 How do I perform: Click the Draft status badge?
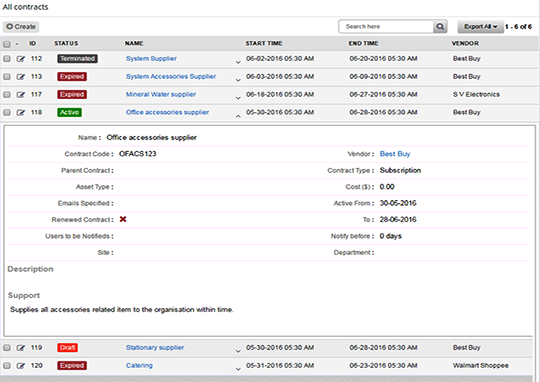click(x=68, y=348)
